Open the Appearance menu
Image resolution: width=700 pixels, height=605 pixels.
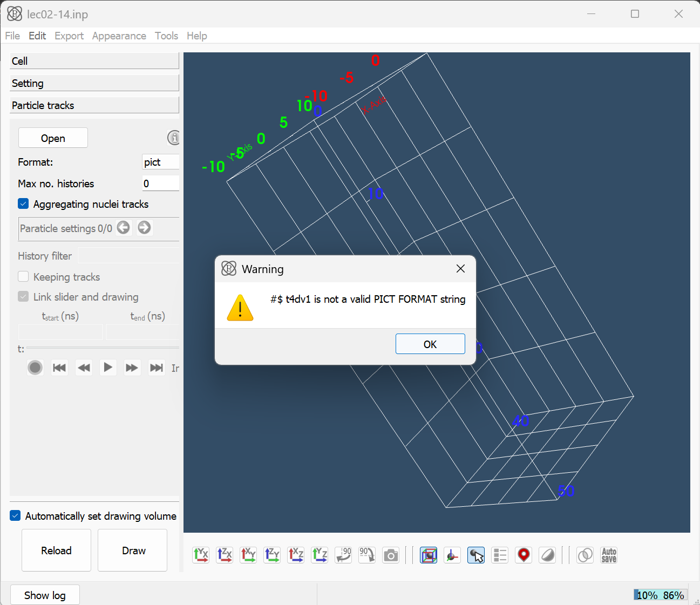pyautogui.click(x=119, y=36)
